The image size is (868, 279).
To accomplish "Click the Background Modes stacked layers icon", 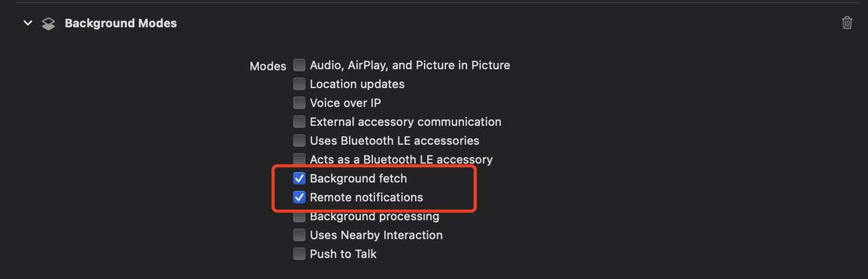I will [48, 24].
